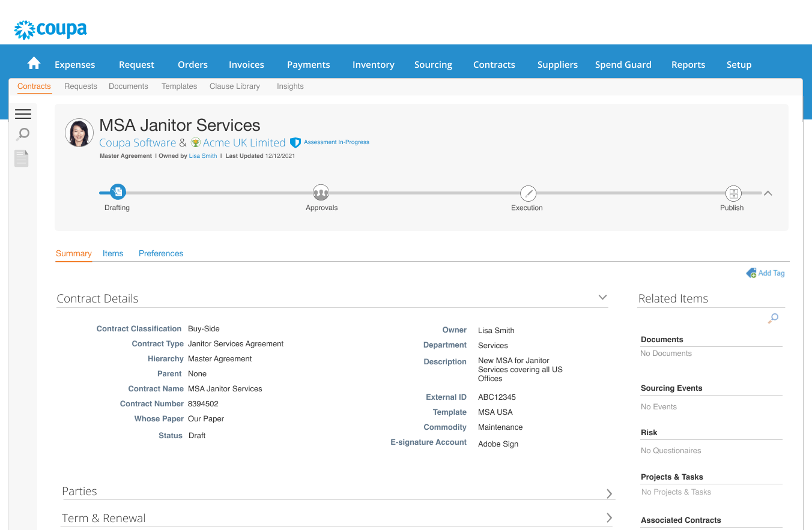Collapse the Contract Details section

pyautogui.click(x=603, y=298)
